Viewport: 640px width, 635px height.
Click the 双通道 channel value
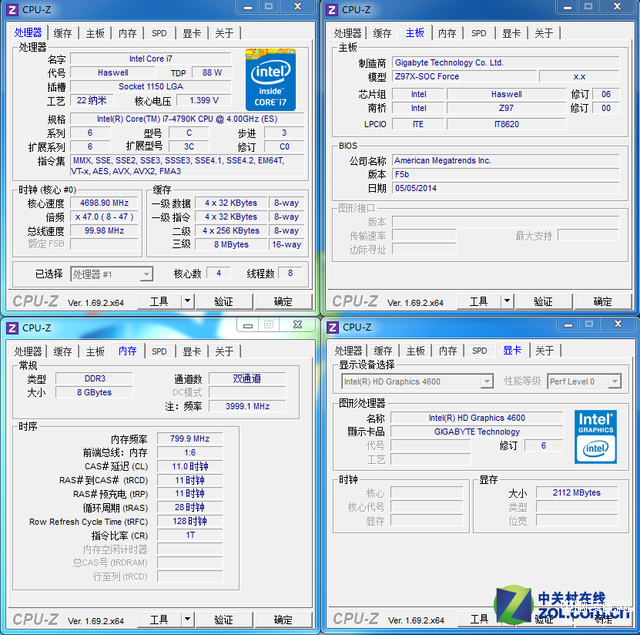[247, 378]
